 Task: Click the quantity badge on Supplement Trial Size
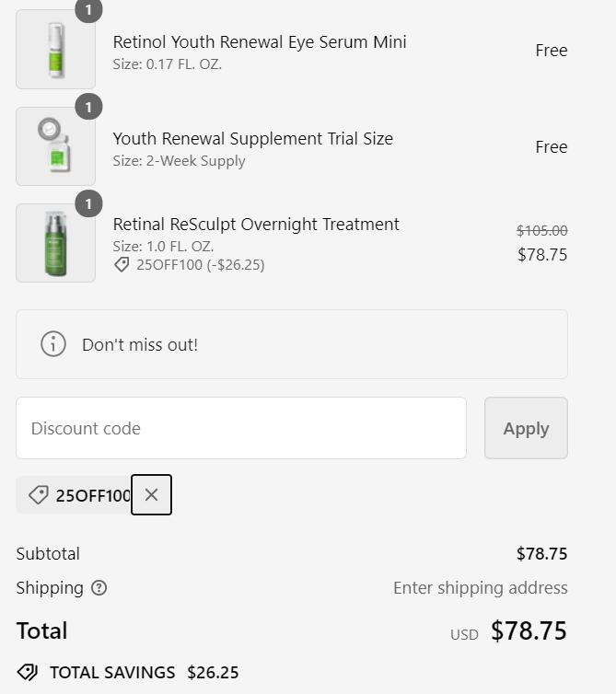click(88, 107)
